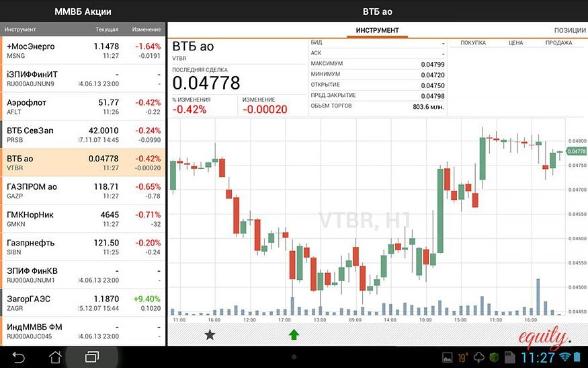Image resolution: width=588 pixels, height=368 pixels.
Task: Tap the БИД row in quote panel
Action: click(x=378, y=43)
